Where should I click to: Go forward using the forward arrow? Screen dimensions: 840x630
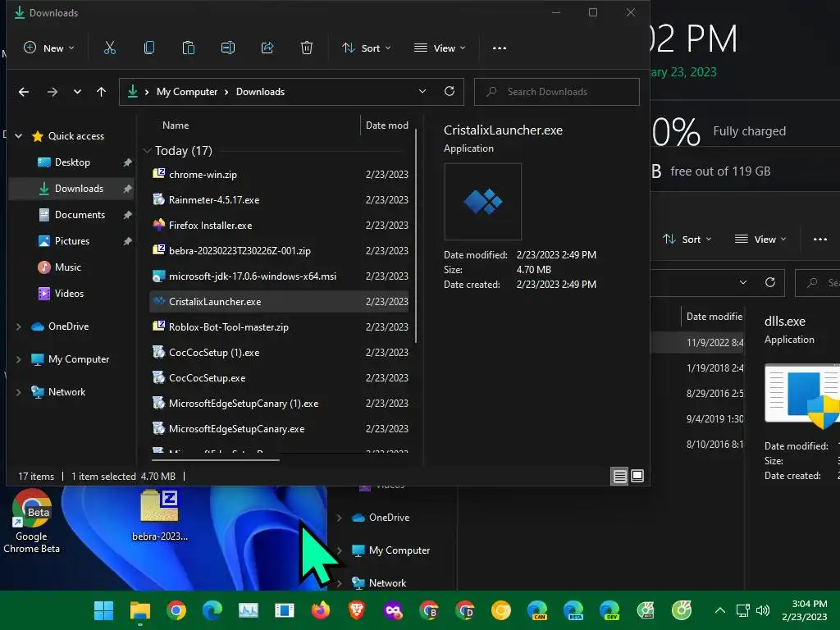click(x=52, y=92)
